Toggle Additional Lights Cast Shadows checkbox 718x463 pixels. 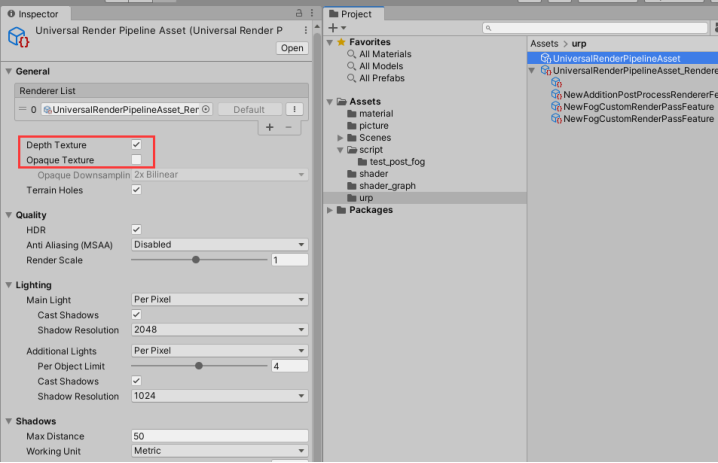pos(136,381)
